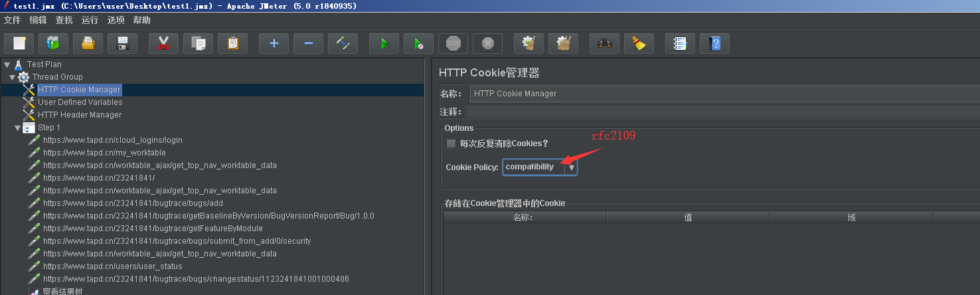Select the my_worktable request
The image size is (980, 295).
click(x=104, y=153)
